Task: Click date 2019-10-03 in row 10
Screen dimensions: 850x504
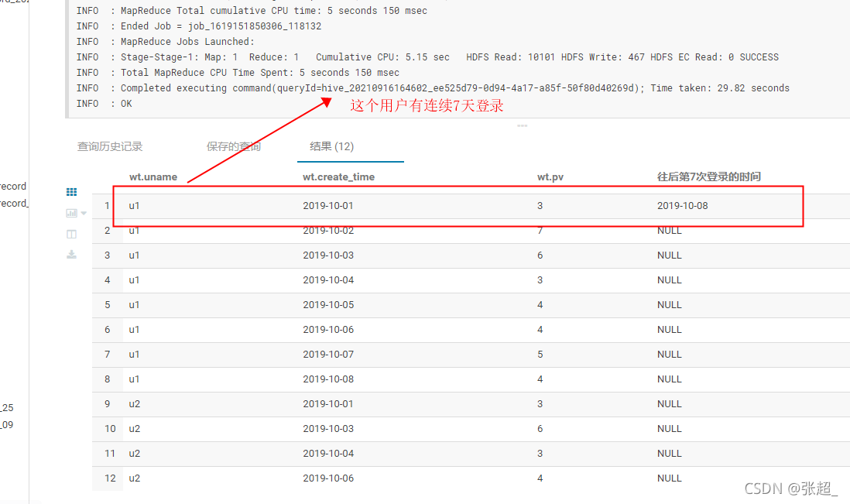Action: [x=328, y=429]
